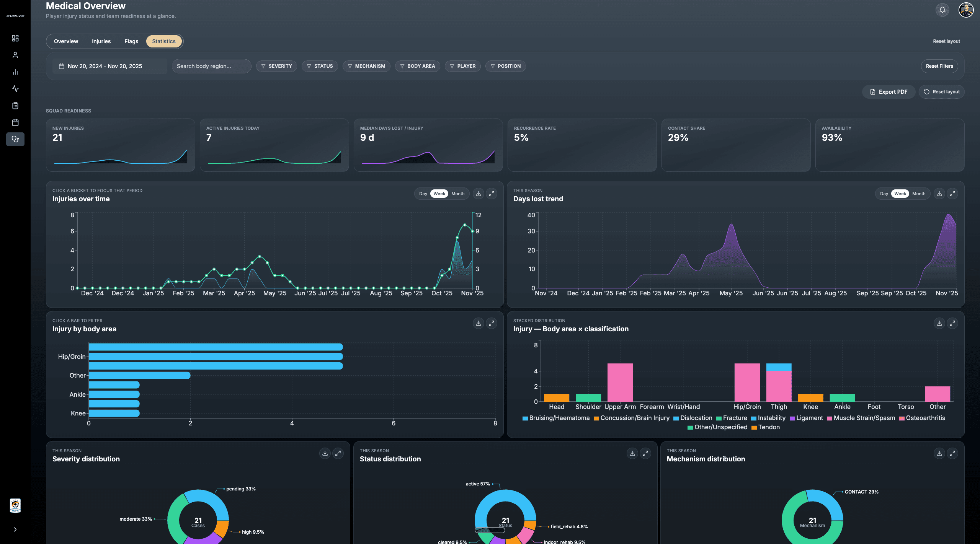Click the activity pulse sidebar icon
980x544 pixels.
pos(15,89)
